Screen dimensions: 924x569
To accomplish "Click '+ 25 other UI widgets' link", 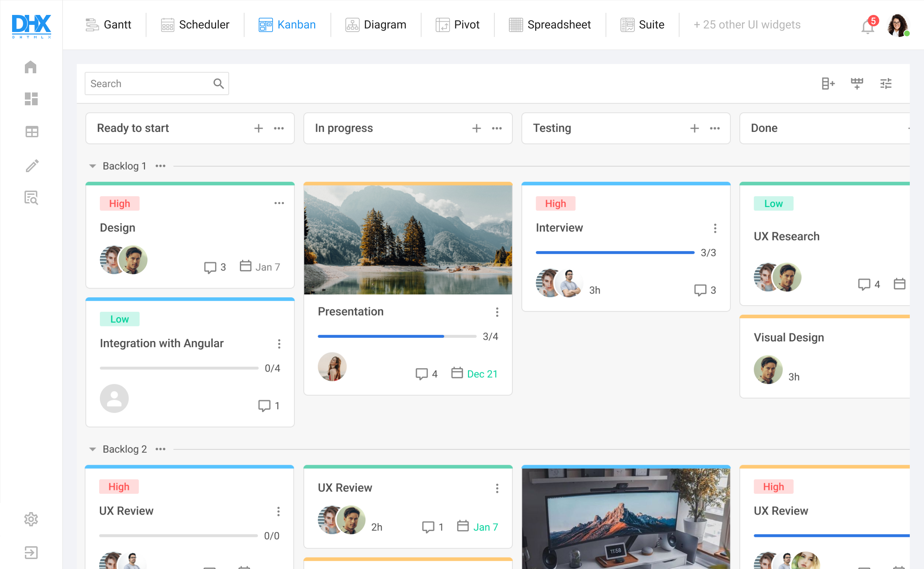I will (747, 25).
